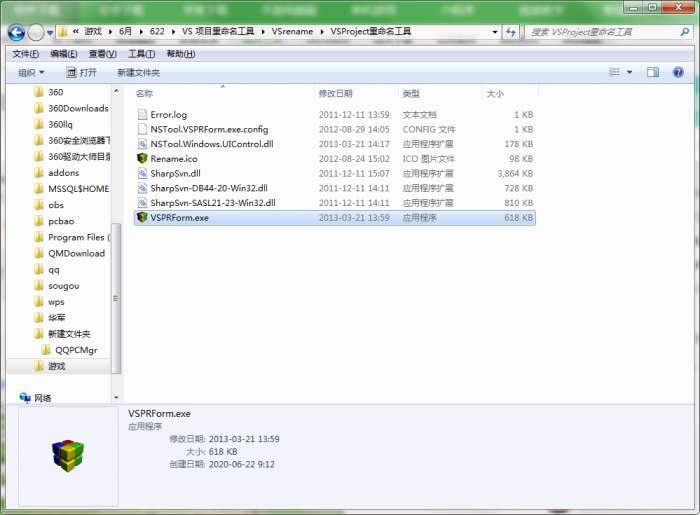The image size is (700, 515).
Task: Open the view options dropdown arrow
Action: point(629,72)
